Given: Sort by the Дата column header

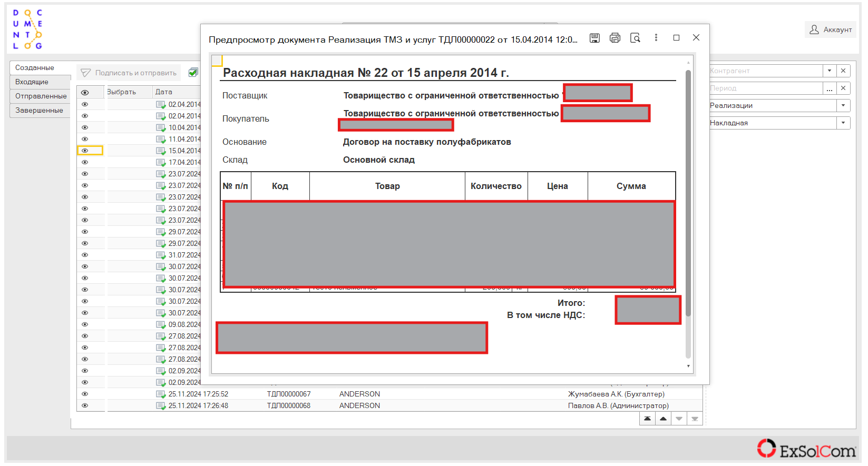Looking at the screenshot, I should tap(177, 92).
